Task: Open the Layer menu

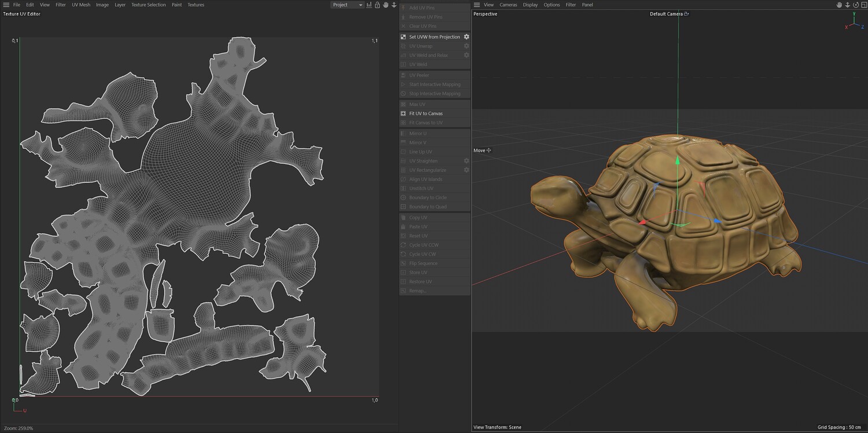Action: pos(120,5)
